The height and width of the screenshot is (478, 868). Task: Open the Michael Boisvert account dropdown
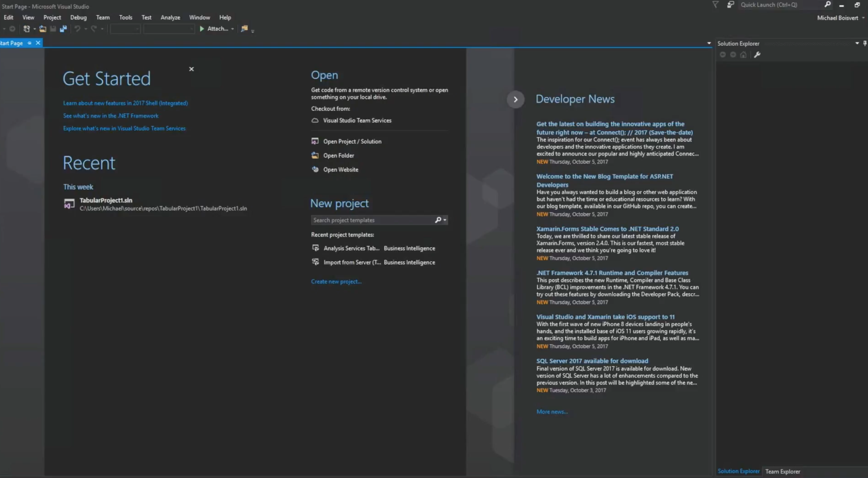(863, 18)
